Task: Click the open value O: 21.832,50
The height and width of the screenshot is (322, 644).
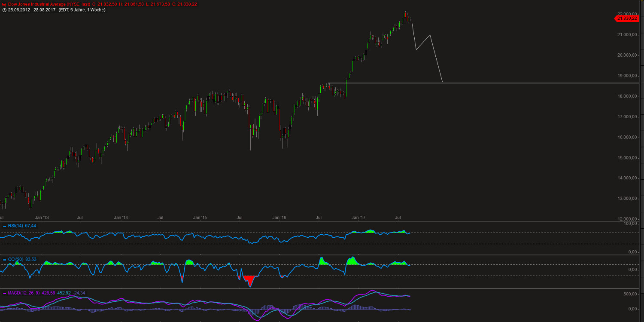Action: [x=104, y=4]
